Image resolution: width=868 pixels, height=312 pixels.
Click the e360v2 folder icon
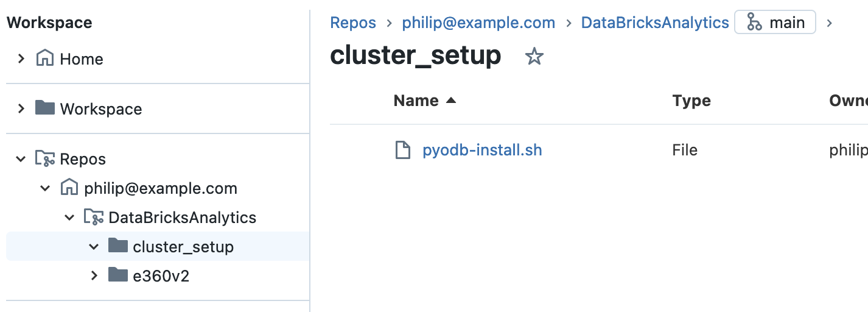click(118, 275)
